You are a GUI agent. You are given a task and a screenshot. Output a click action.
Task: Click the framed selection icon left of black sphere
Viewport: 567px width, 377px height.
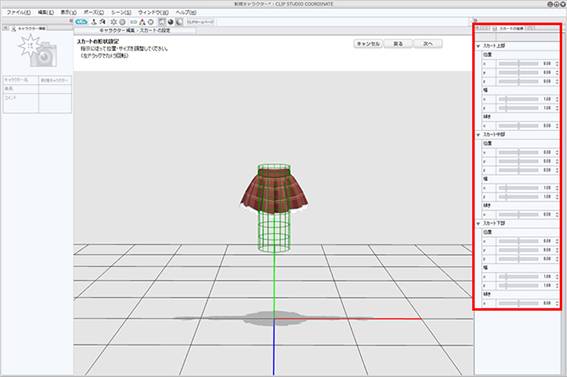tap(162, 22)
